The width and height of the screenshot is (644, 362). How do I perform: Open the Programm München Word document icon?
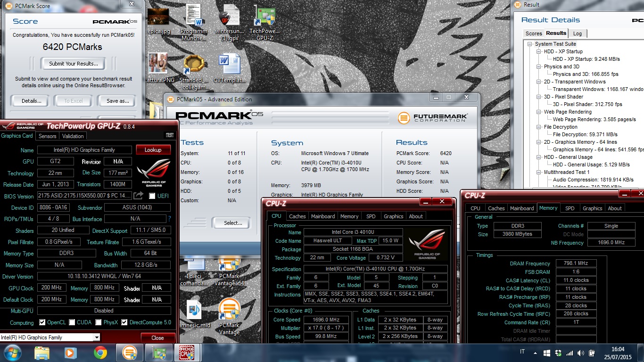194,23
